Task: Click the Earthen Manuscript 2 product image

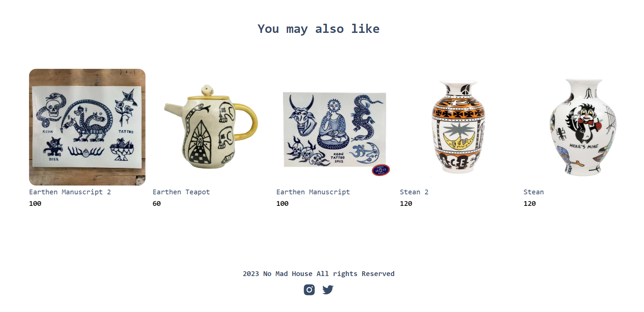Action: [x=87, y=127]
